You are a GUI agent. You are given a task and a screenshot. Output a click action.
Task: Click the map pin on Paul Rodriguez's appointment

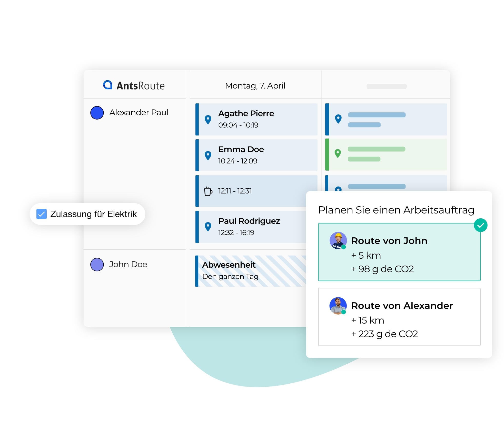point(208,227)
